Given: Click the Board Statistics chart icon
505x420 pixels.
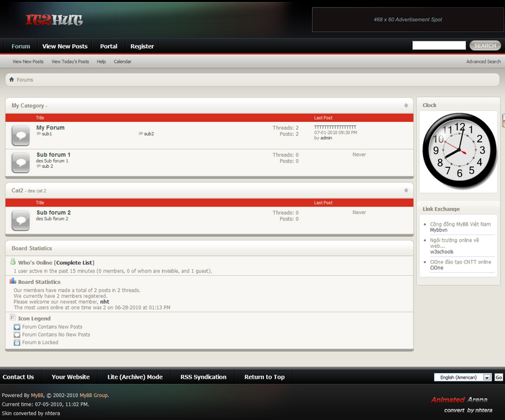Looking at the screenshot, I should pyautogui.click(x=13, y=281).
